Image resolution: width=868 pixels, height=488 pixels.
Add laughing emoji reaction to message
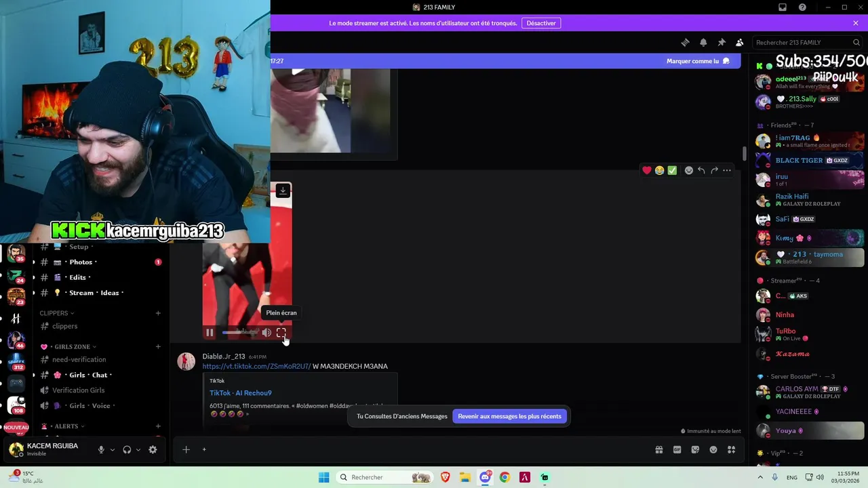[x=659, y=170]
